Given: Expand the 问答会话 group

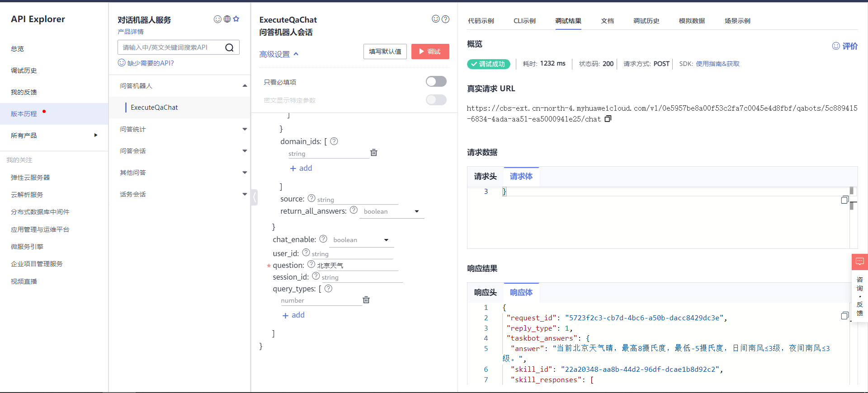Looking at the screenshot, I should [245, 151].
